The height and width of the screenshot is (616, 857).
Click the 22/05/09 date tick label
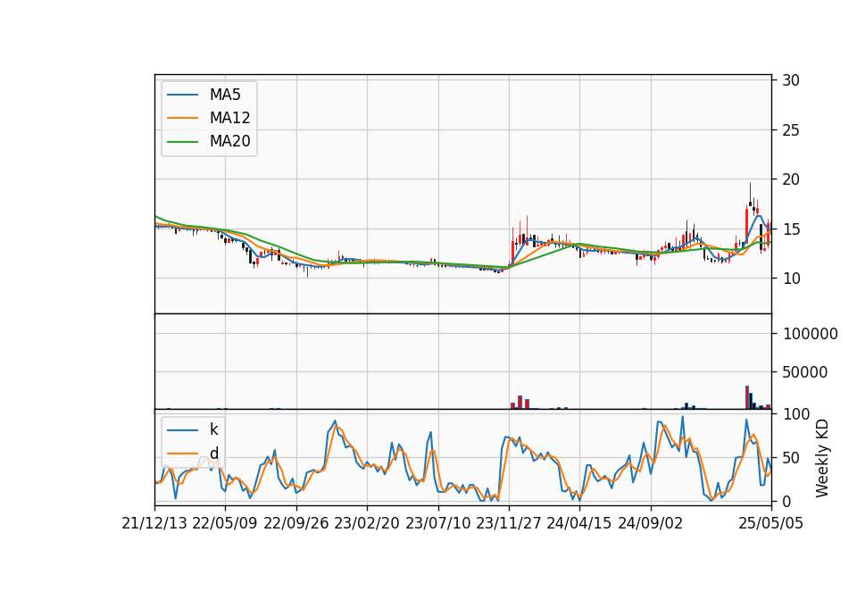pos(225,523)
